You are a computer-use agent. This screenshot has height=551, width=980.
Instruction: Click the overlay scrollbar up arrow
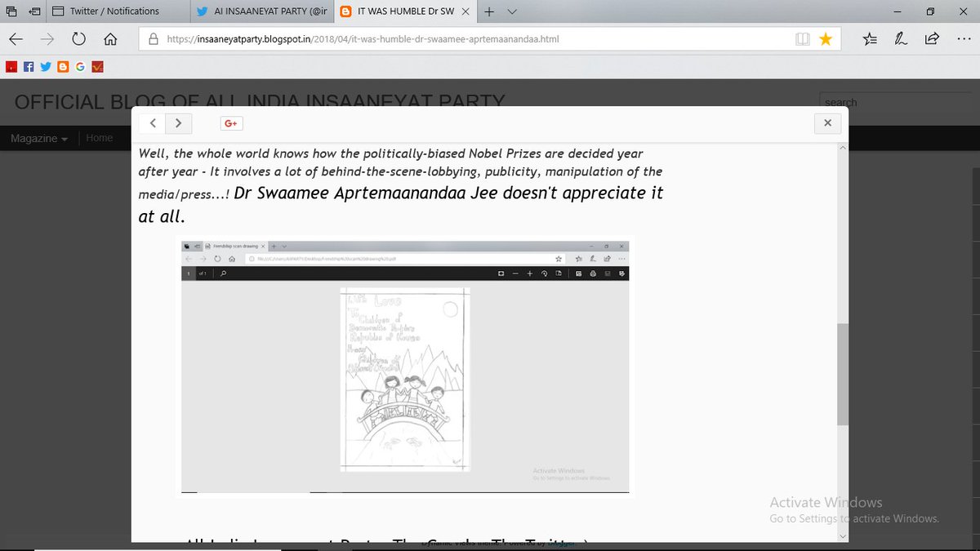843,149
